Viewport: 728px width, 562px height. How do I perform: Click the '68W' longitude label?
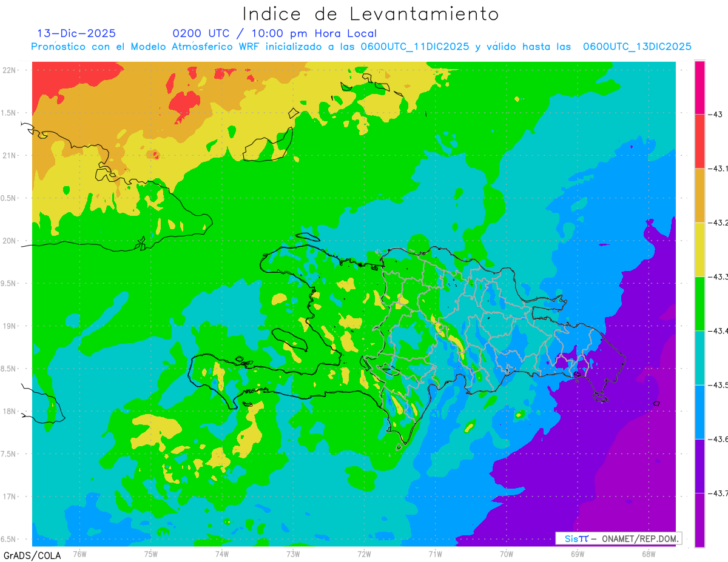[648, 554]
